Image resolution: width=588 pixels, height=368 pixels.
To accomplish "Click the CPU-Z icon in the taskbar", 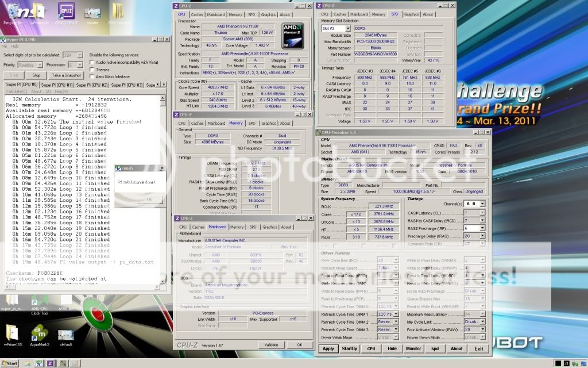I will [49, 363].
